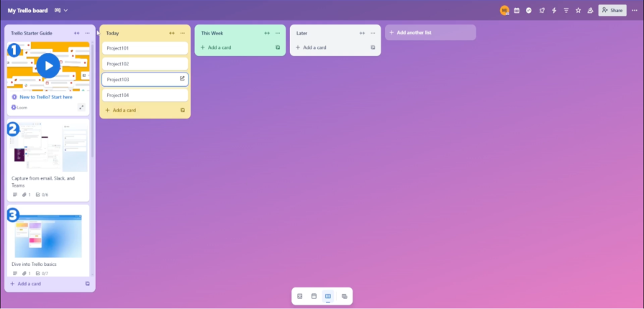Click the Share button
The image size is (644, 309).
pyautogui.click(x=612, y=10)
